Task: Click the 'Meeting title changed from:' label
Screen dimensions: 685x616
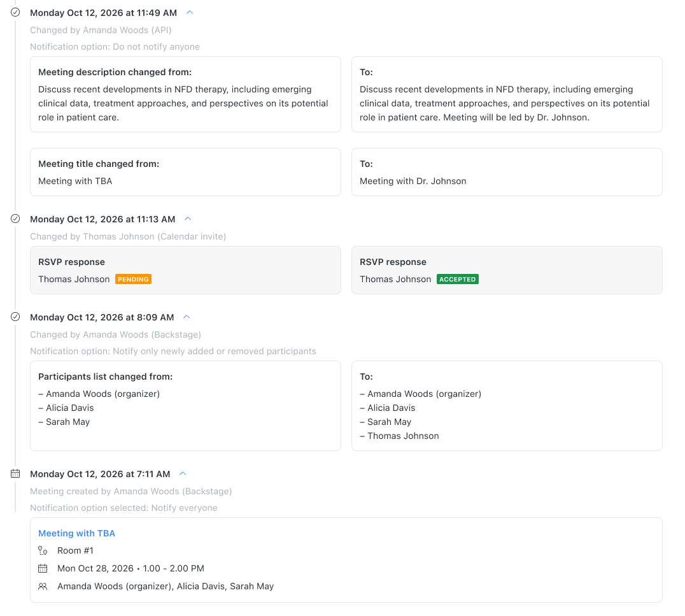Action: [99, 164]
